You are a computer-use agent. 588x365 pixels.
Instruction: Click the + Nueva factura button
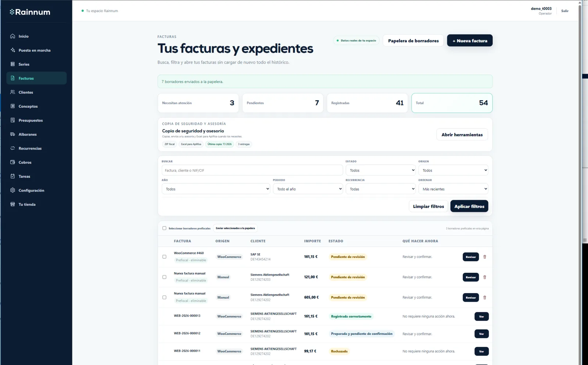[x=470, y=40]
